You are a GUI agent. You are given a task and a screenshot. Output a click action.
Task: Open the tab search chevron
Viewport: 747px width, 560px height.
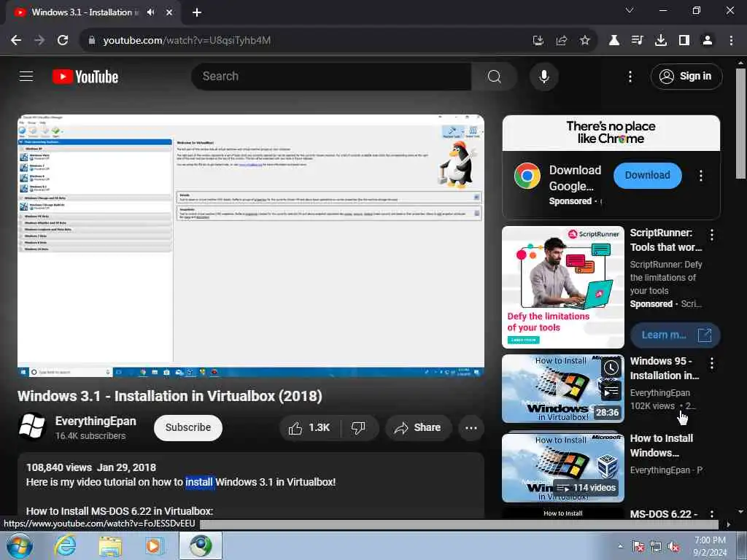pos(630,10)
